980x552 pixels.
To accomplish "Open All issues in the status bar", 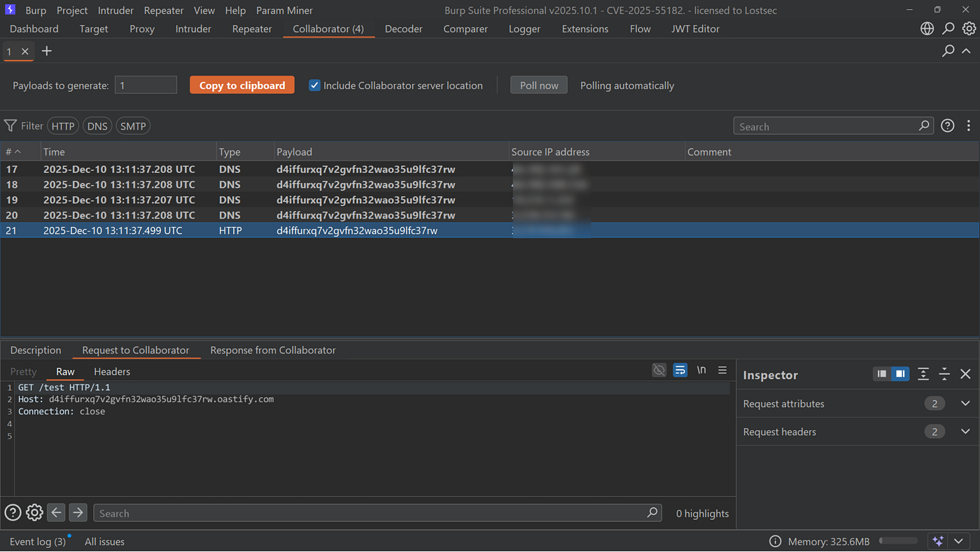I will 104,541.
